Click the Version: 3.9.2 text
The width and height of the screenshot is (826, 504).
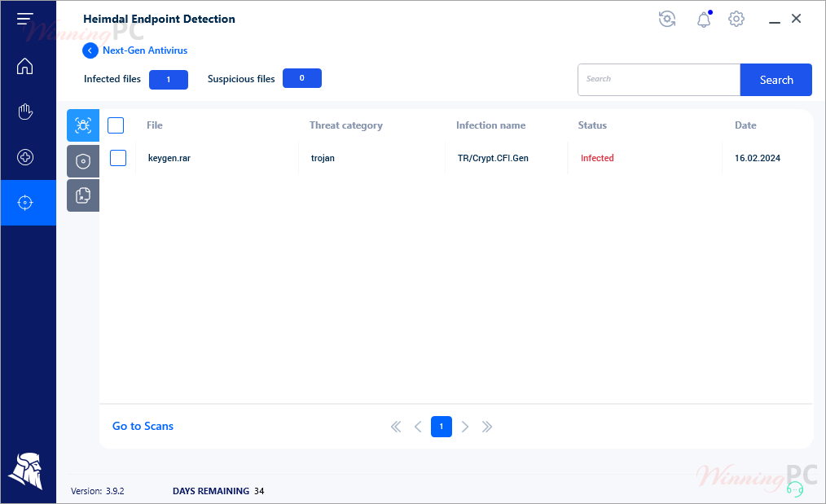tap(98, 491)
